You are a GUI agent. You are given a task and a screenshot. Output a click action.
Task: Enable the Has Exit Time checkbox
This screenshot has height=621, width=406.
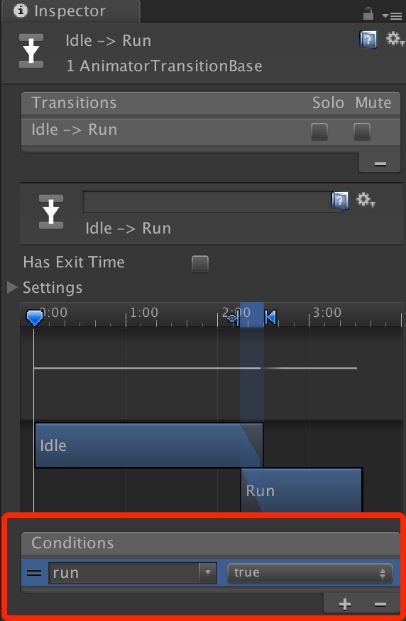tap(200, 264)
